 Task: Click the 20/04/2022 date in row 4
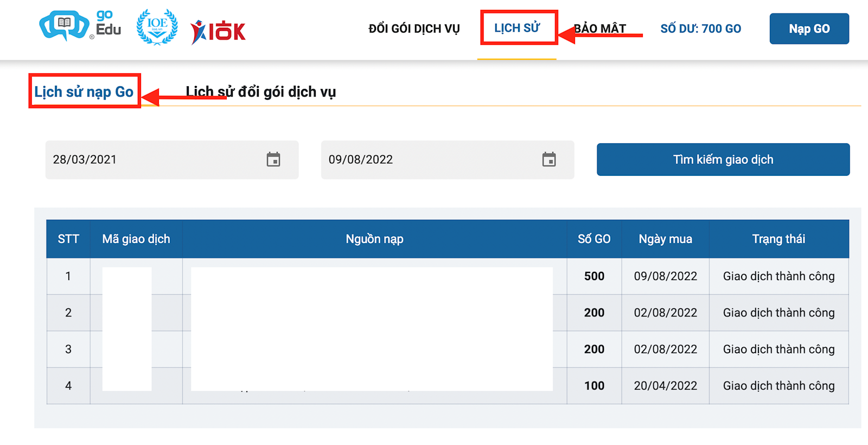[665, 386]
